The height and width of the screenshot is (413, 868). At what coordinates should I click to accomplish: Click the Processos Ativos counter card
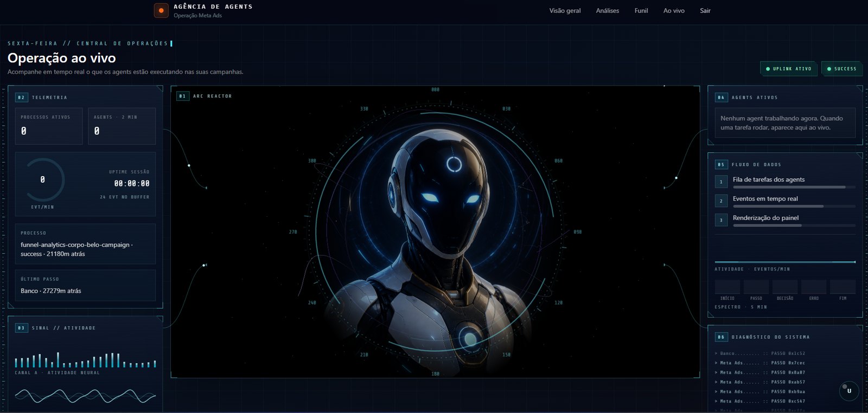tap(49, 126)
